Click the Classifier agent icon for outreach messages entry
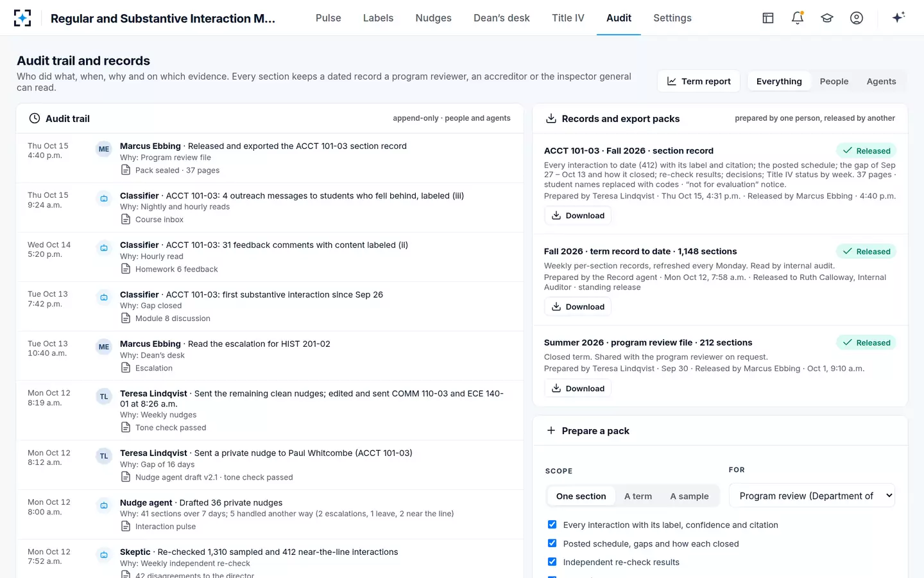The width and height of the screenshot is (924, 578). [x=104, y=198]
